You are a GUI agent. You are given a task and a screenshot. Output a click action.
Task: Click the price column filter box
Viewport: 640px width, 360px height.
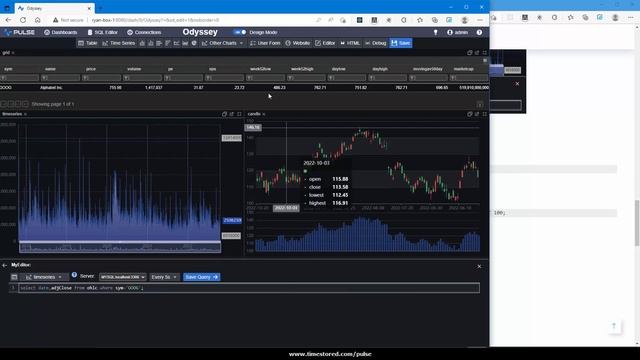click(x=101, y=78)
